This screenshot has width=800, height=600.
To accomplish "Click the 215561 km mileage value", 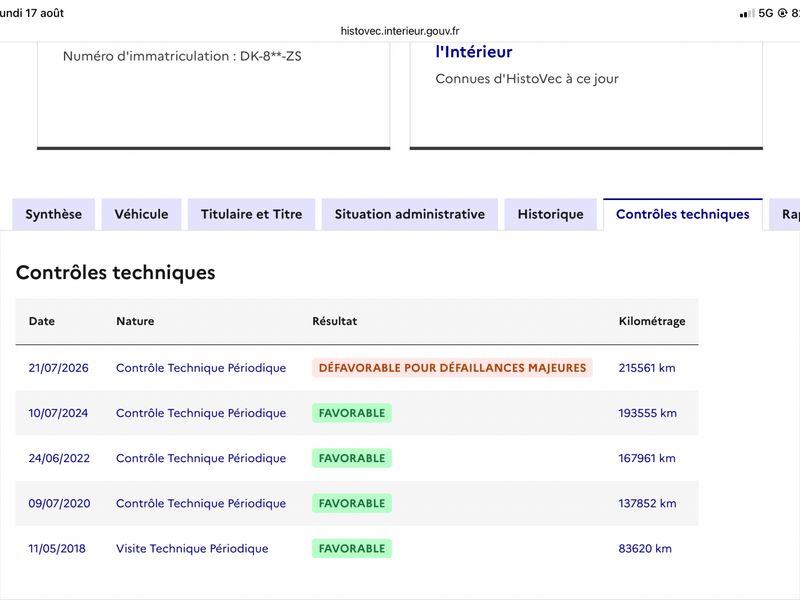I will click(647, 368).
